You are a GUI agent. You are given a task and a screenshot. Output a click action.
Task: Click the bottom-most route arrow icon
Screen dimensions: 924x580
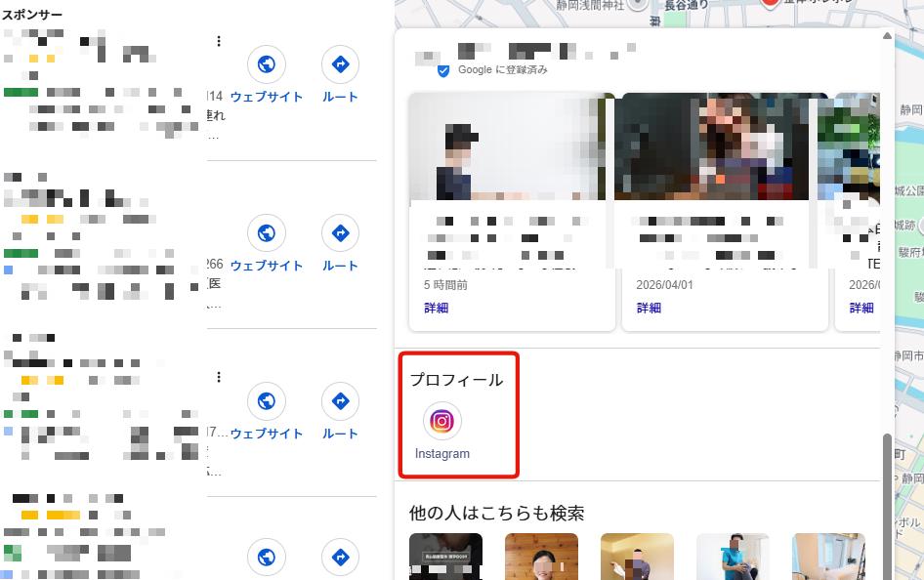340,558
